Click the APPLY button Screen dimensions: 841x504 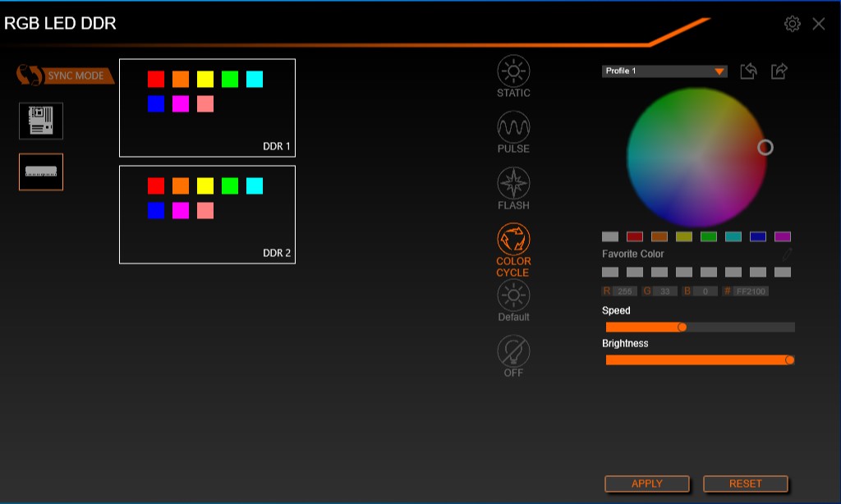point(647,483)
